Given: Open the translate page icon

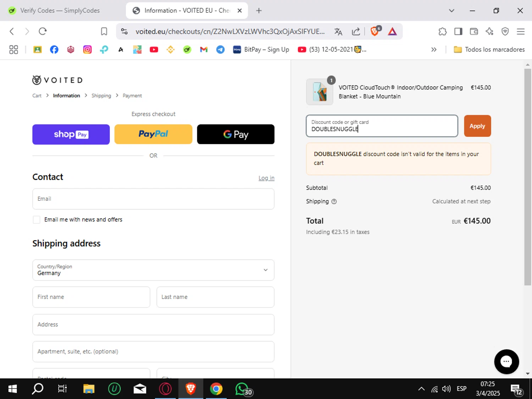Looking at the screenshot, I should [x=338, y=32].
